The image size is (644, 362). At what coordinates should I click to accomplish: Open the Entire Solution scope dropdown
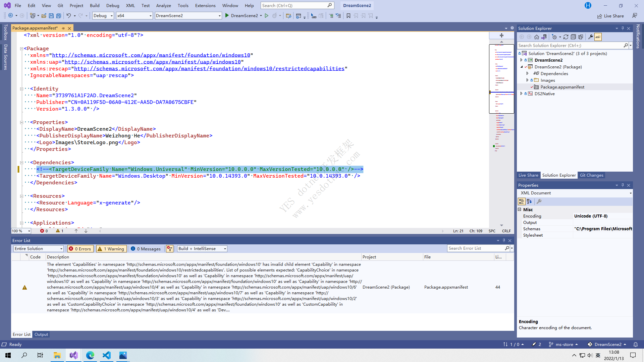tap(39, 249)
